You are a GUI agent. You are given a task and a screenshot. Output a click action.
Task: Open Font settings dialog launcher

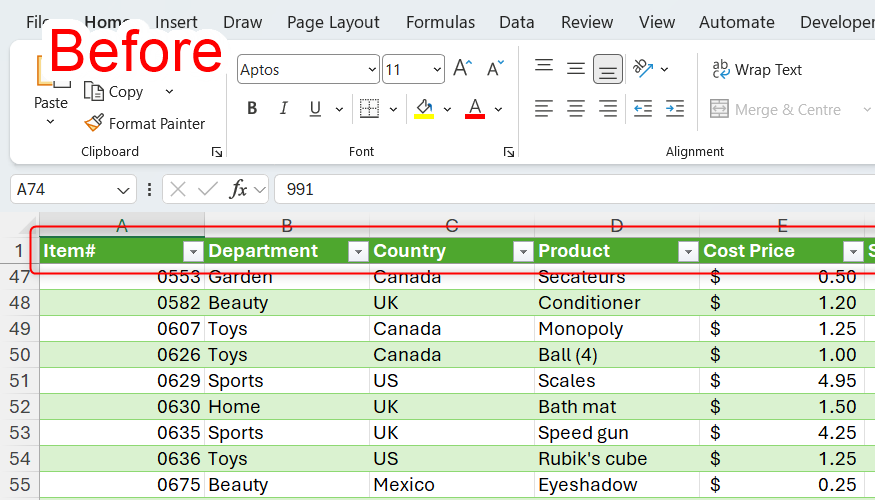(x=508, y=152)
